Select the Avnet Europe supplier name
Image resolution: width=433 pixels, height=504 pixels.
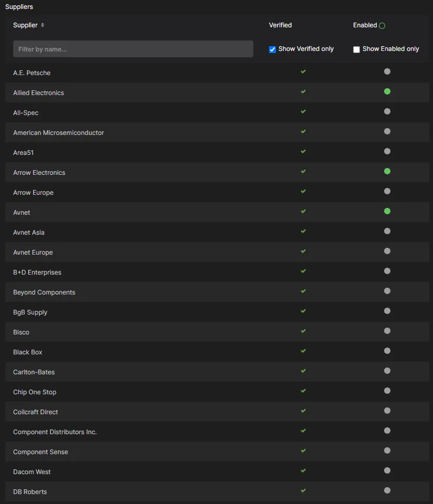pyautogui.click(x=33, y=252)
